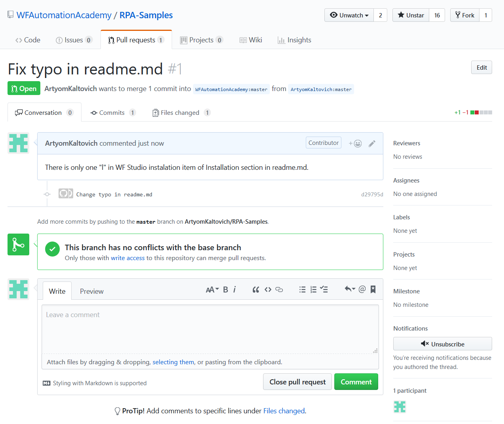
Task: Open the Projects tab
Action: [201, 40]
